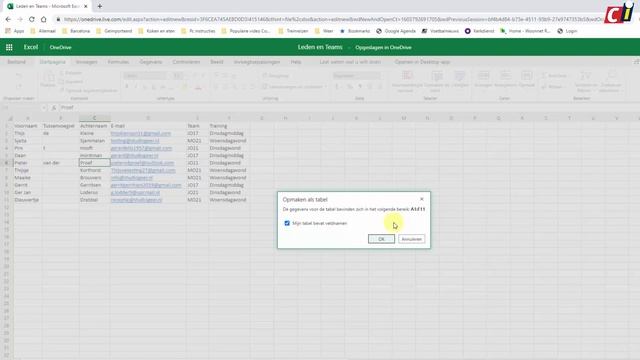Reload the current browser page
The image size is (640, 360).
coord(32,19)
